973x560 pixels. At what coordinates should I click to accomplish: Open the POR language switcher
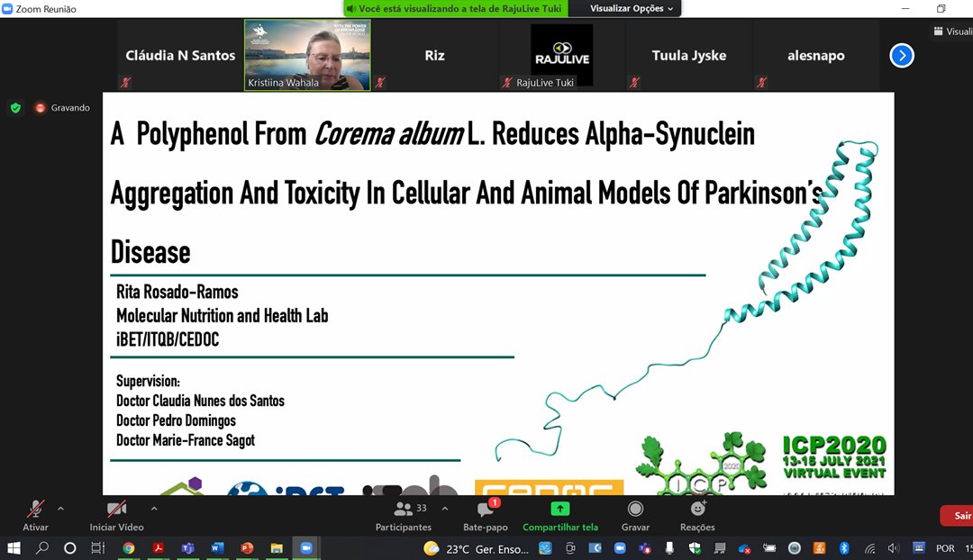944,547
